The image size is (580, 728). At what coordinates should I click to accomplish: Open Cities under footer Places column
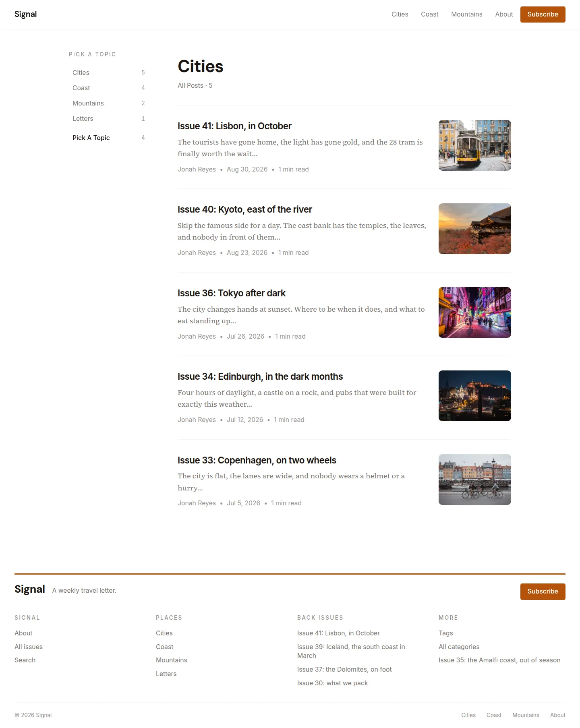tap(164, 633)
